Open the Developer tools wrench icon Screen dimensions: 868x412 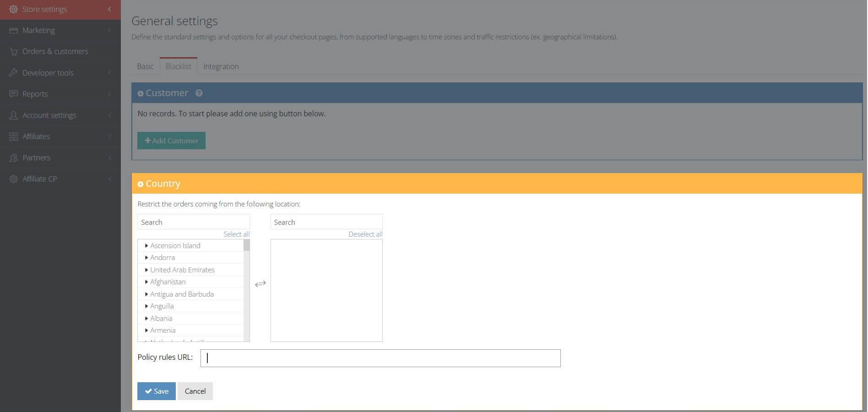pyautogui.click(x=13, y=72)
